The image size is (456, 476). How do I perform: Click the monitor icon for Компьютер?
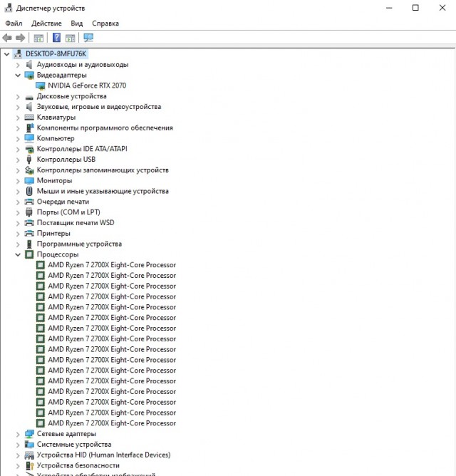pyautogui.click(x=29, y=138)
